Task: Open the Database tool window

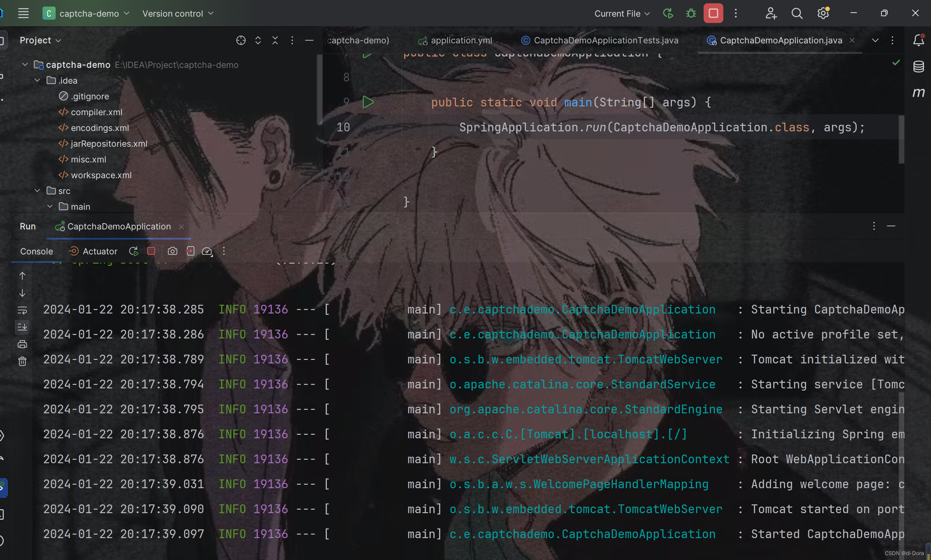Action: tap(919, 67)
